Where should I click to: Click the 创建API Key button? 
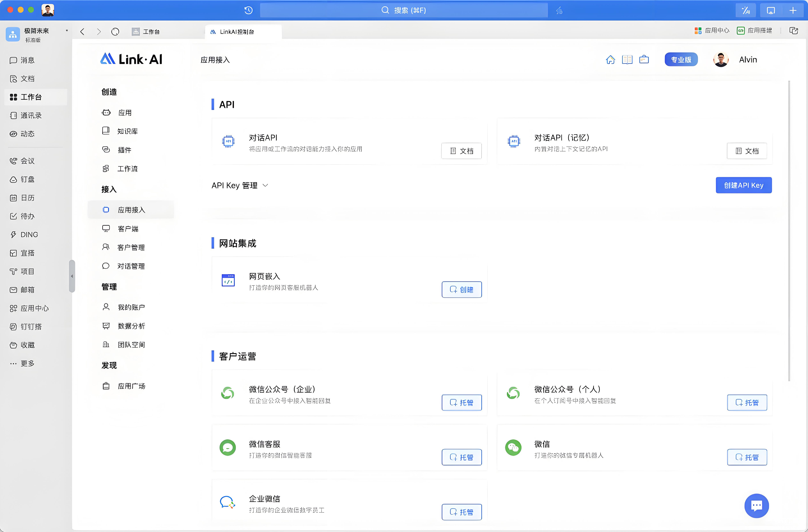pyautogui.click(x=743, y=185)
